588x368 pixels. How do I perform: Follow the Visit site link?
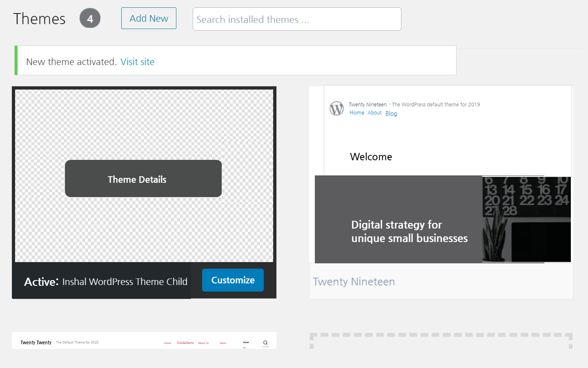coord(138,62)
